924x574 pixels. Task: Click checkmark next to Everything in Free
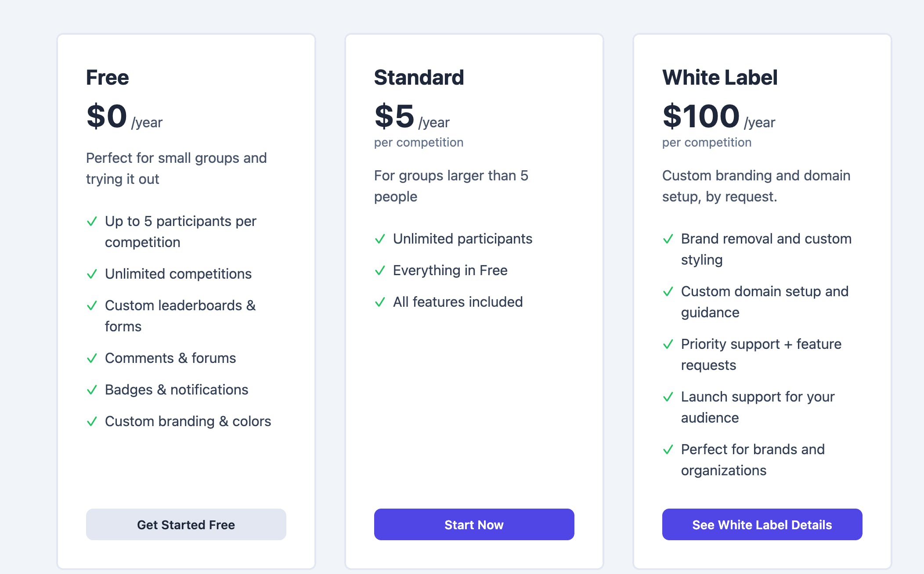[x=380, y=271]
